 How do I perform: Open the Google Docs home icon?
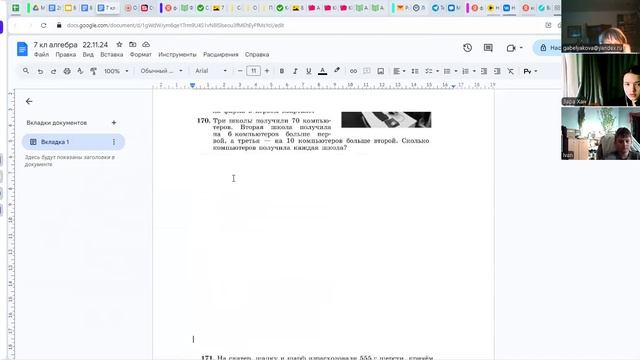coord(22,49)
